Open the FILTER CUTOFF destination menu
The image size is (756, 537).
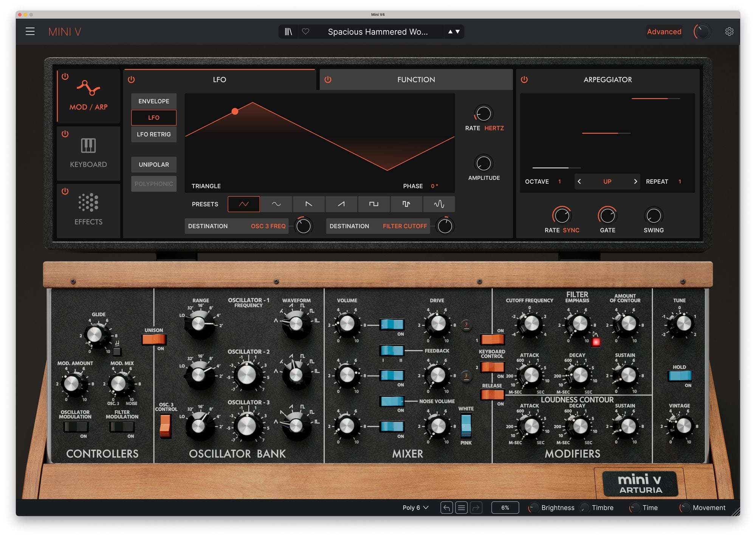point(404,226)
